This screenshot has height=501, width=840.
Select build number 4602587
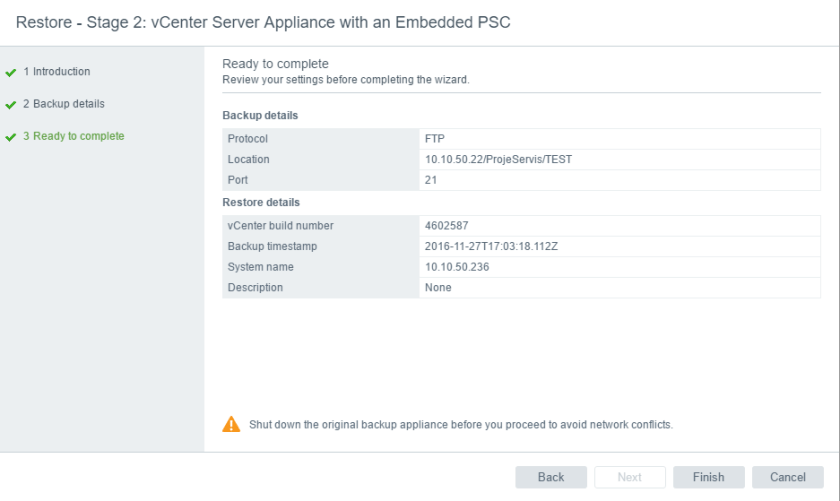coord(446,226)
